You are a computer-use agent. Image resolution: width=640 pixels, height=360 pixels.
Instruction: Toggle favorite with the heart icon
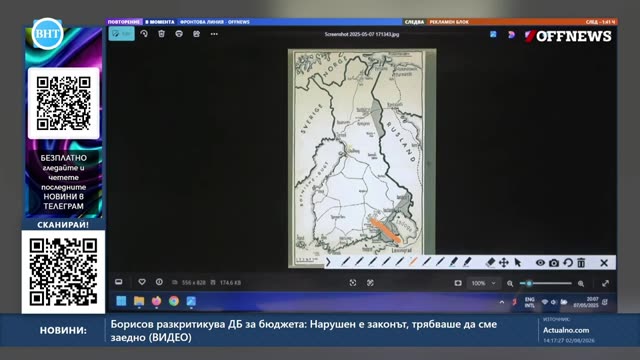coord(142,282)
